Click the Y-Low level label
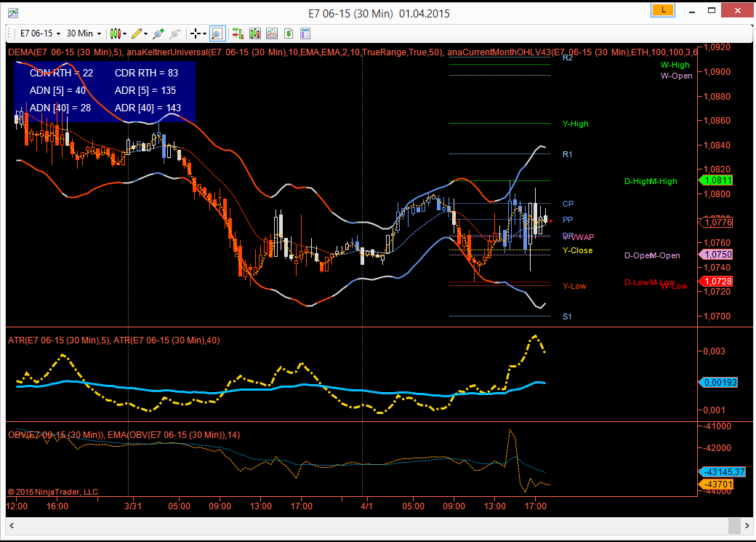Screen dimensions: 756x542 574,286
